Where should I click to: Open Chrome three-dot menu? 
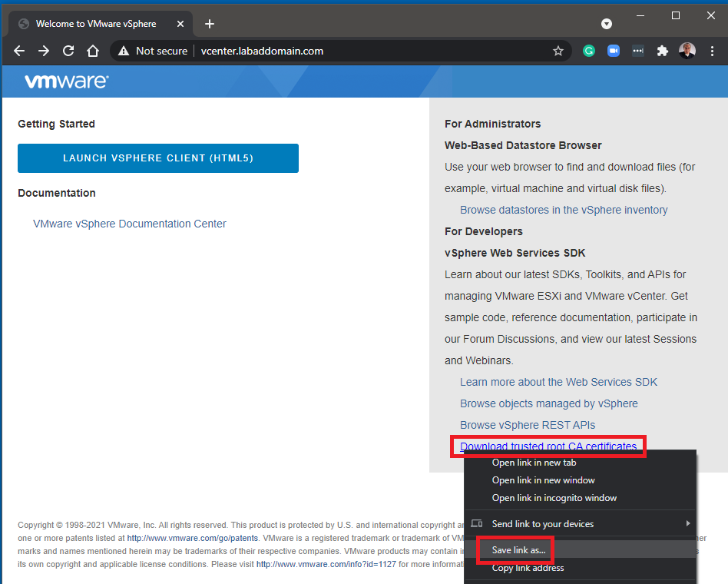point(712,51)
